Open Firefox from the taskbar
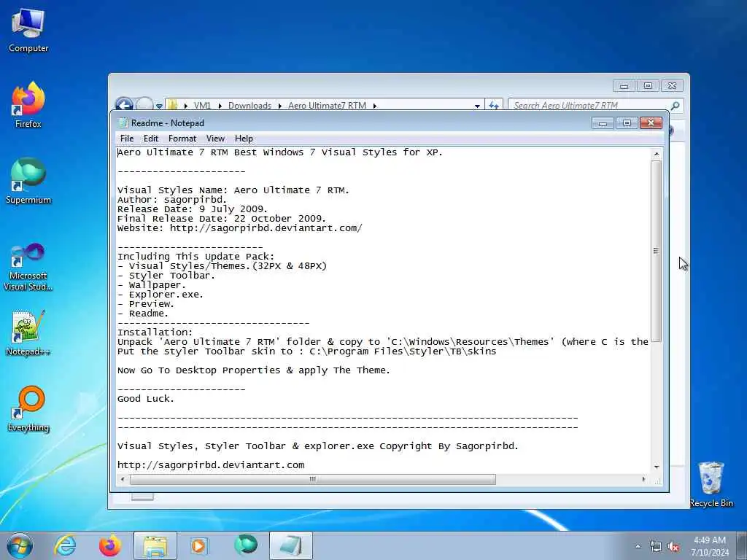747x560 pixels. pyautogui.click(x=110, y=545)
